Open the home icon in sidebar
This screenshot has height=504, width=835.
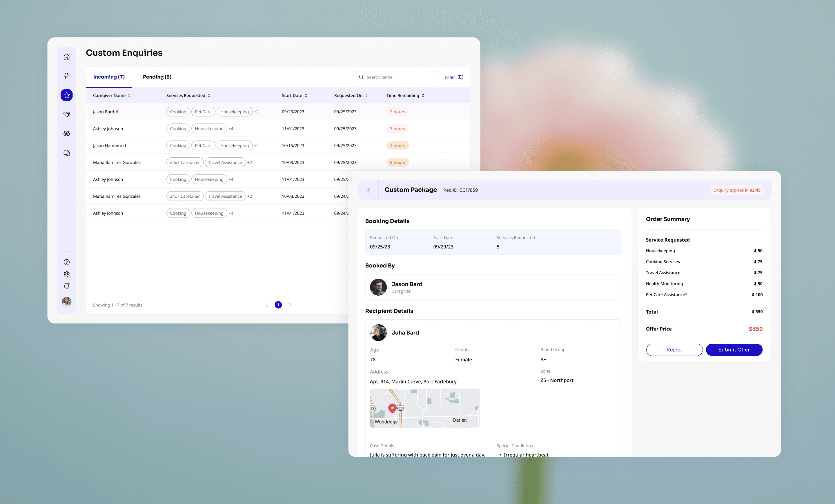click(x=66, y=57)
